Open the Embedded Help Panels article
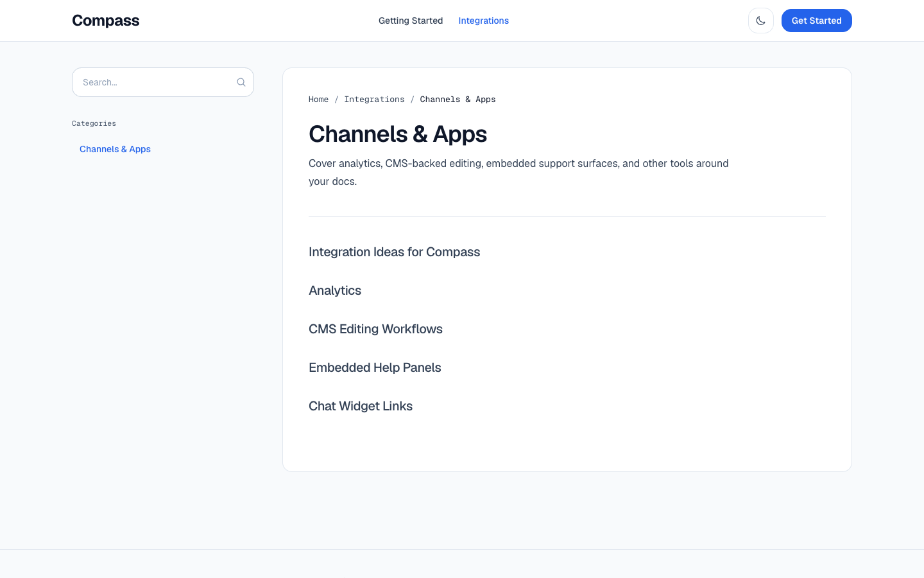Viewport: 924px width, 578px height. click(375, 367)
